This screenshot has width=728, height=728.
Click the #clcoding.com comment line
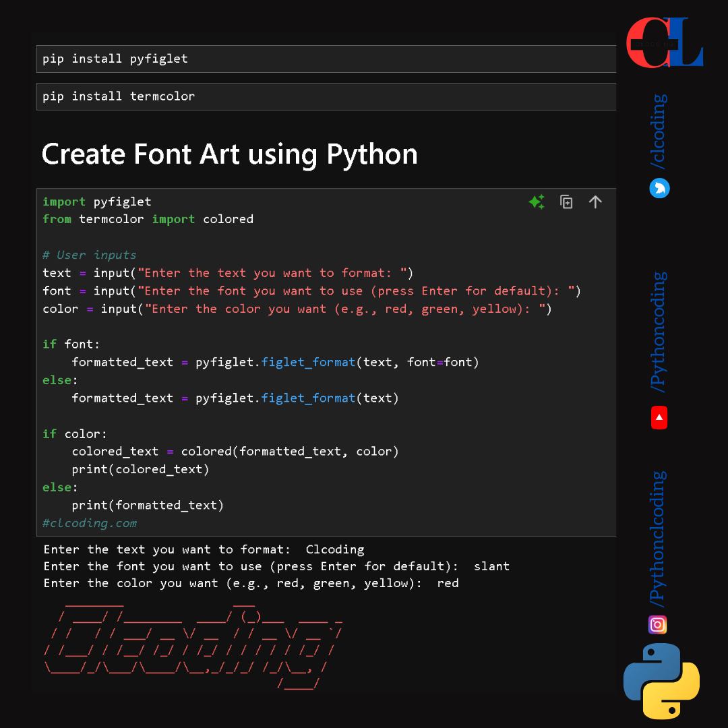90,523
